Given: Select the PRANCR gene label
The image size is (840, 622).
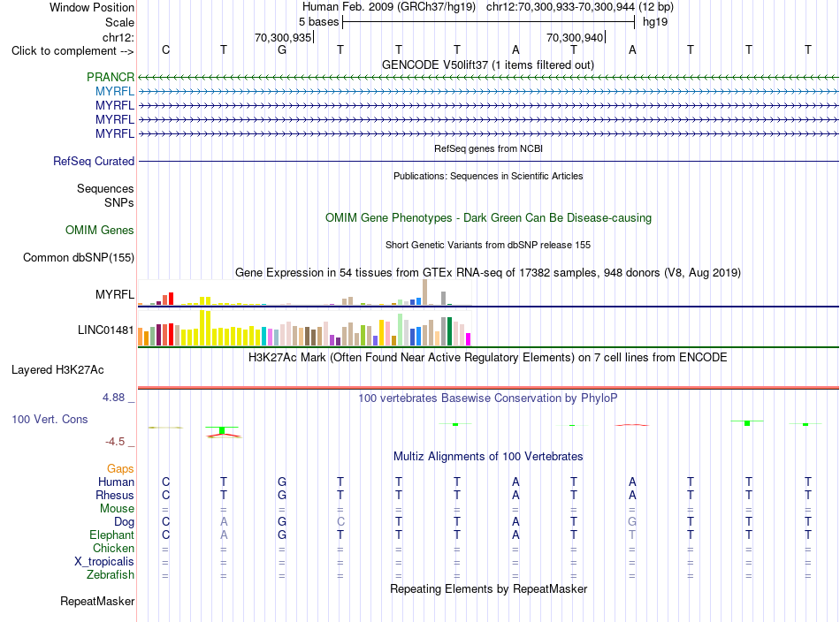Looking at the screenshot, I should 111,77.
